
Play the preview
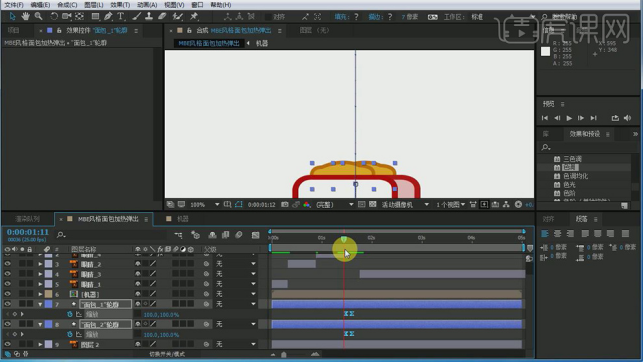click(569, 118)
